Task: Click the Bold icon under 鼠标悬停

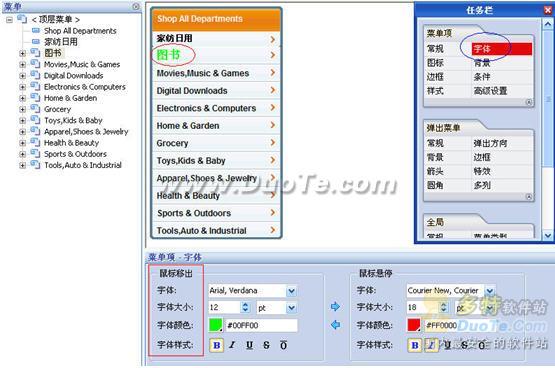Action: 415,345
